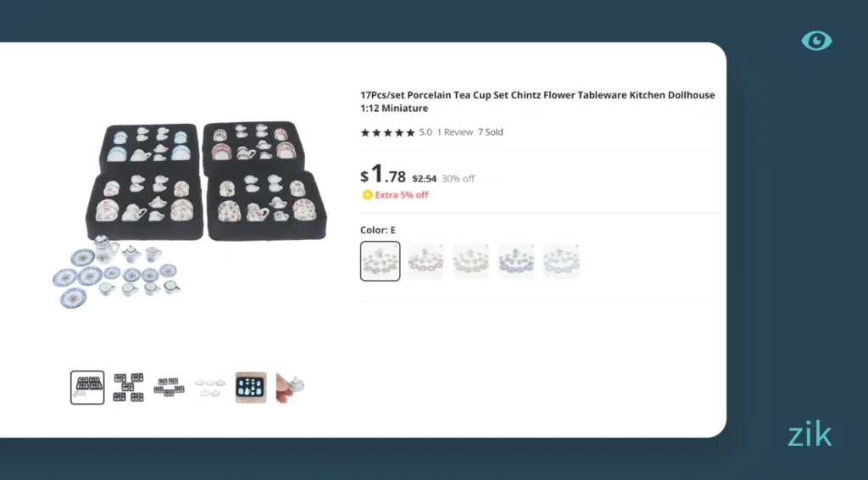Click the main product image
Viewport: 868px width, 480px height.
[x=189, y=215]
